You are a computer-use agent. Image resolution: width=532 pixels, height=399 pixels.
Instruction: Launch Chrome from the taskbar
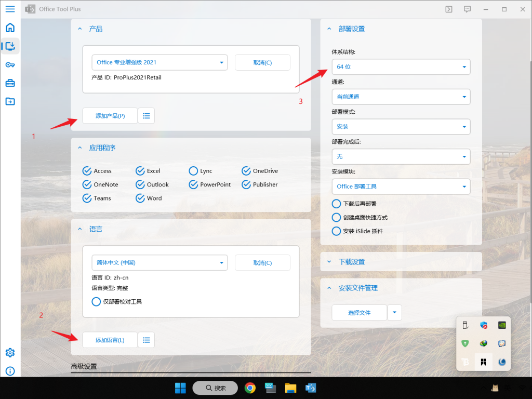tap(250, 388)
